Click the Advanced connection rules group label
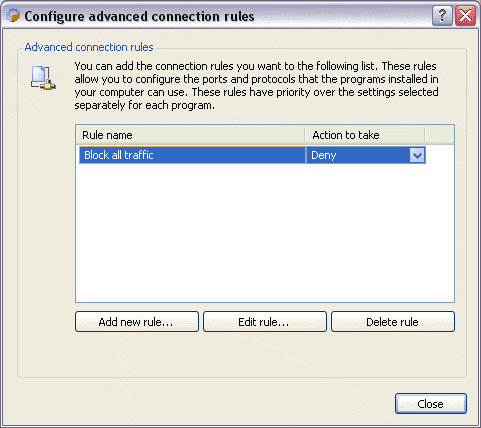Screen dimensions: 481x428 (x=89, y=47)
